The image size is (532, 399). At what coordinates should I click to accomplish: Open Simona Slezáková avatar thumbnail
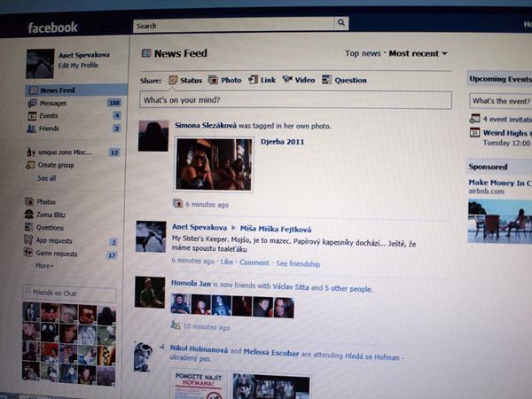pyautogui.click(x=153, y=136)
